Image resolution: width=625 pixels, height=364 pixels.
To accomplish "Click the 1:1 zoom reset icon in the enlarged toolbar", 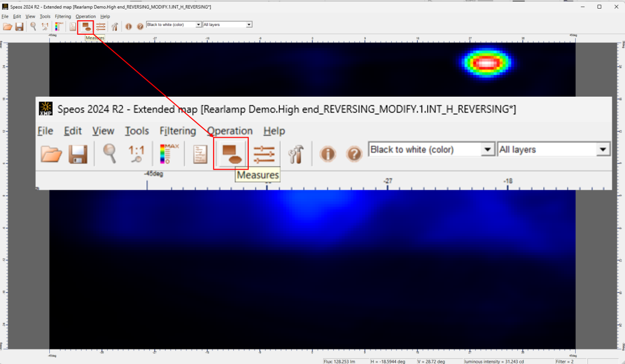I will coord(137,153).
